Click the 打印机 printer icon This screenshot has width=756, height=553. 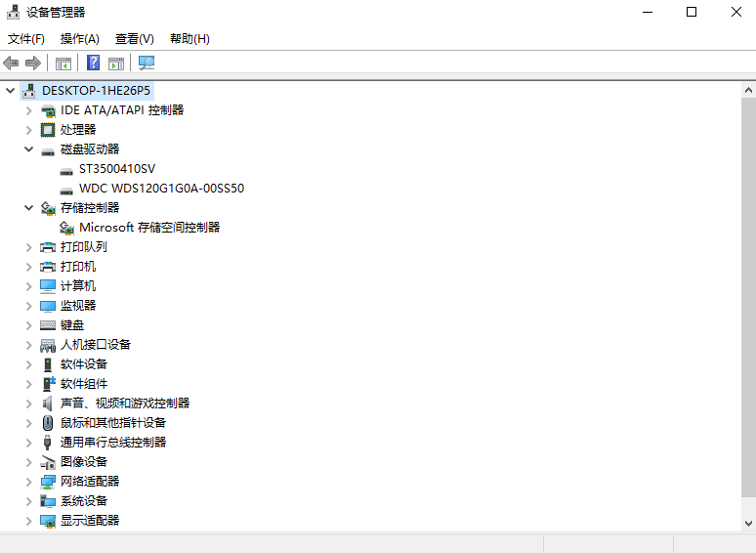click(x=48, y=267)
